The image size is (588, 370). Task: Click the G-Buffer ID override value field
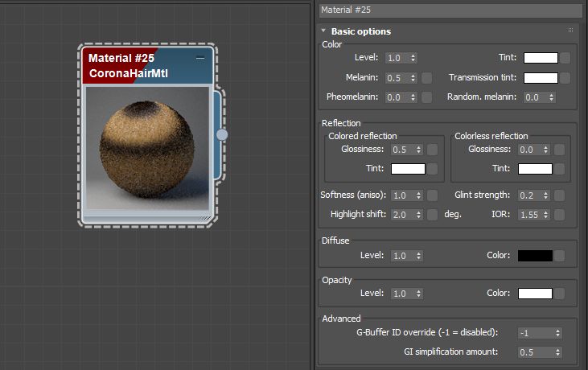click(x=537, y=333)
